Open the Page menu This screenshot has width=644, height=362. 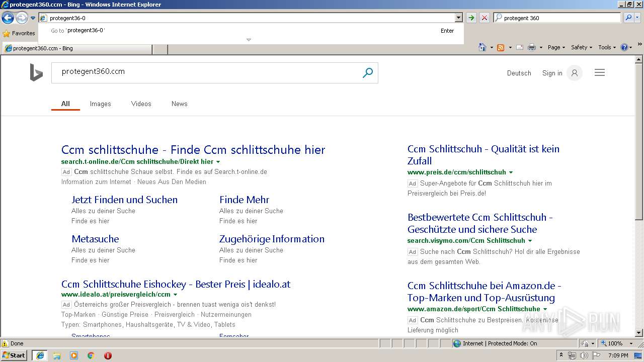[556, 47]
